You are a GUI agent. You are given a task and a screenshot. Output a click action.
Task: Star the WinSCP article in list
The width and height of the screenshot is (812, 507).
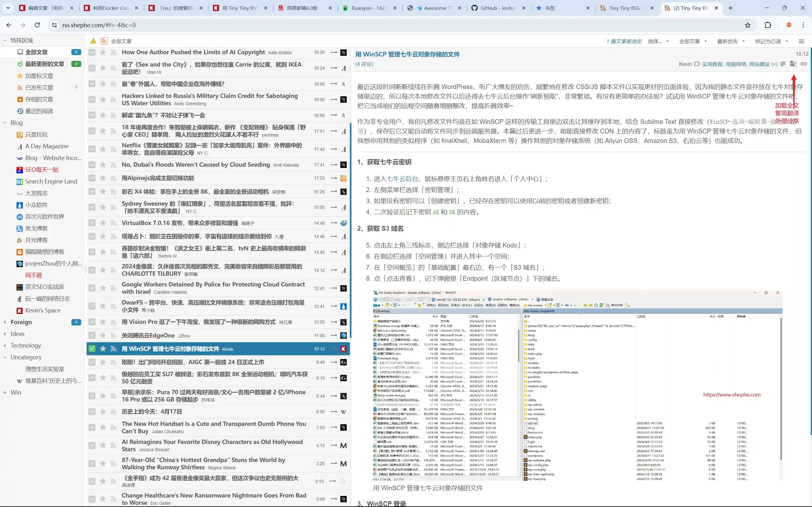[x=103, y=349]
